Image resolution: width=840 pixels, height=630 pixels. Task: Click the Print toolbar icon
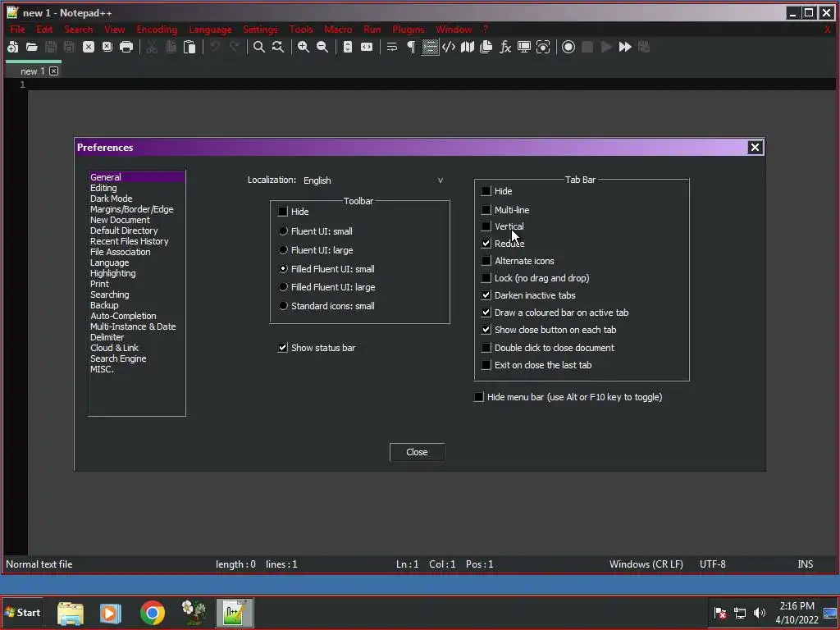[126, 47]
